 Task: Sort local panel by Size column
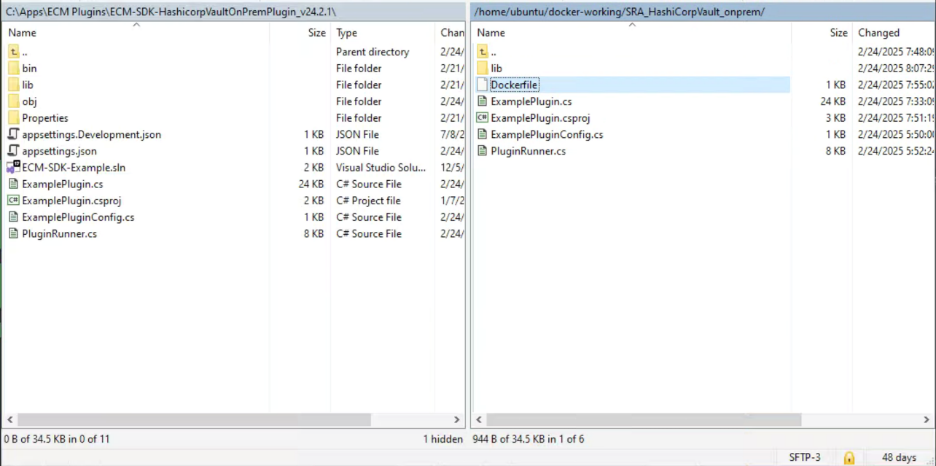pos(300,32)
